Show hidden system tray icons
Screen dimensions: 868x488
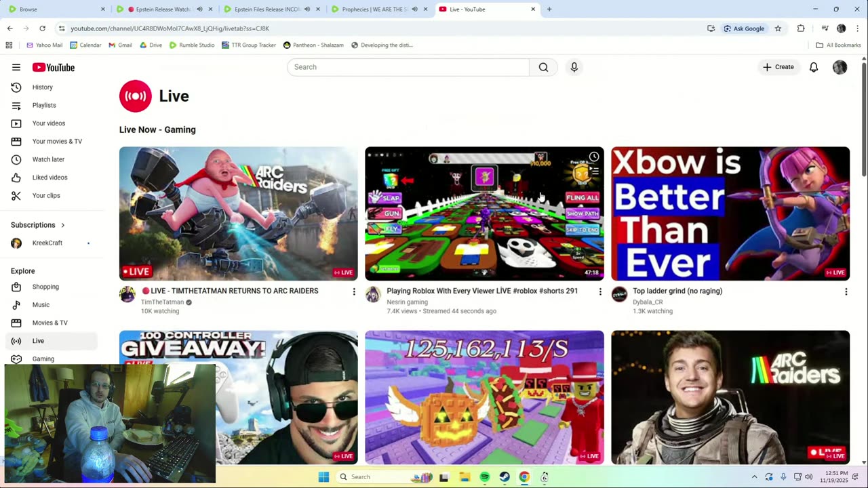click(754, 477)
